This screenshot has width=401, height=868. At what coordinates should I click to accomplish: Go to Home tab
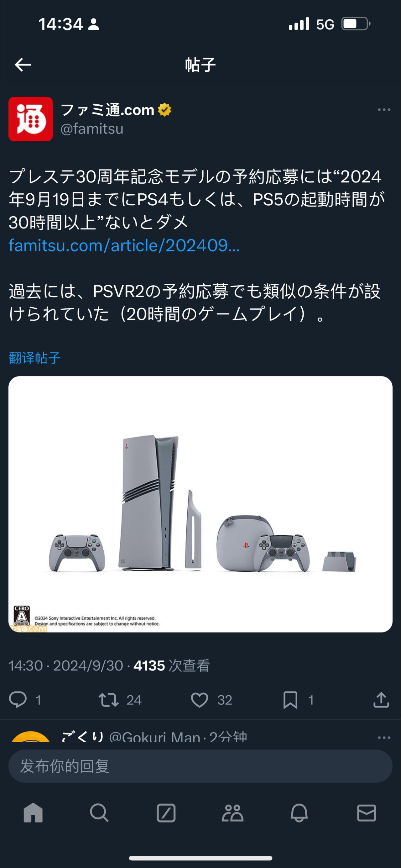tap(33, 813)
